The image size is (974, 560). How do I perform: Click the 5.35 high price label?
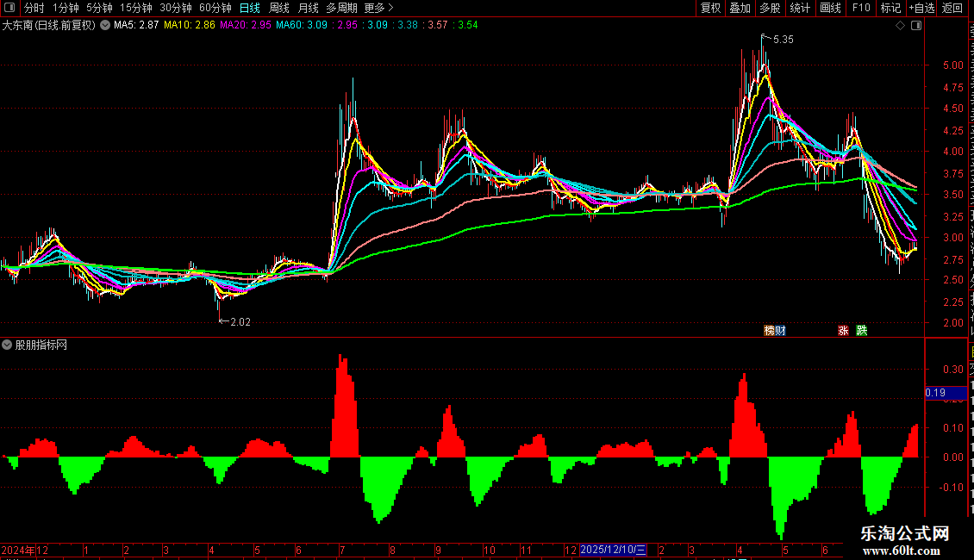[x=783, y=39]
